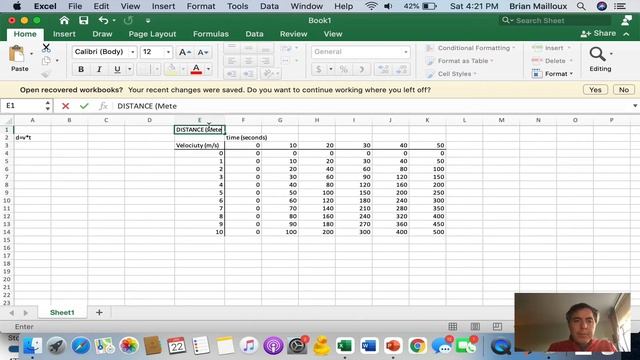The height and width of the screenshot is (360, 640).
Task: Decrease font size with small A icon
Action: click(202, 52)
